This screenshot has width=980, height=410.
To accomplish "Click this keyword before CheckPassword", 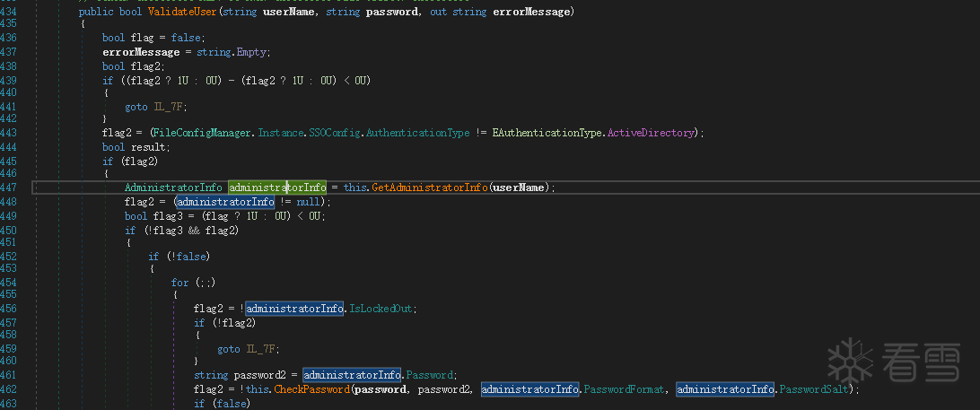I will (257, 389).
